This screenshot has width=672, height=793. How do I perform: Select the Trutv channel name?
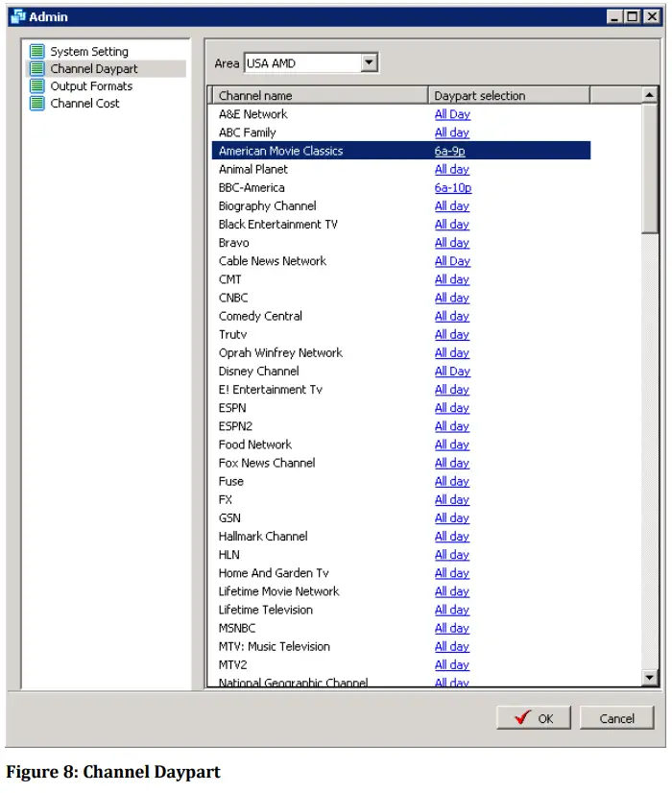[x=232, y=334]
